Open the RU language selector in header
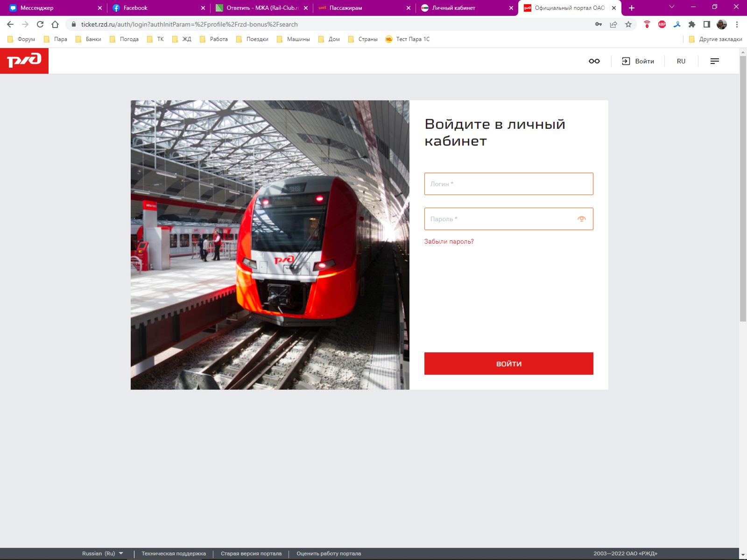 coord(681,61)
